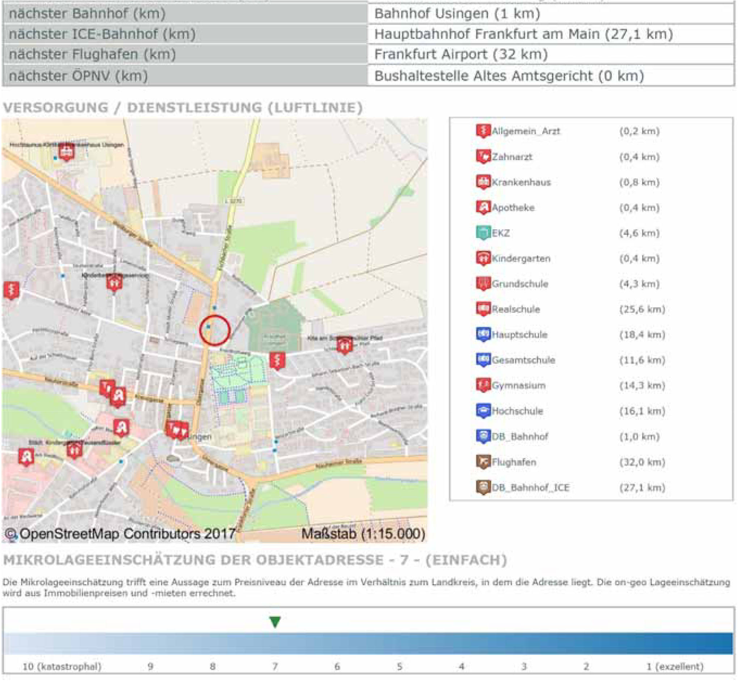This screenshot has height=700, width=741.
Task: Click the green triangle rating marker
Action: 275,622
